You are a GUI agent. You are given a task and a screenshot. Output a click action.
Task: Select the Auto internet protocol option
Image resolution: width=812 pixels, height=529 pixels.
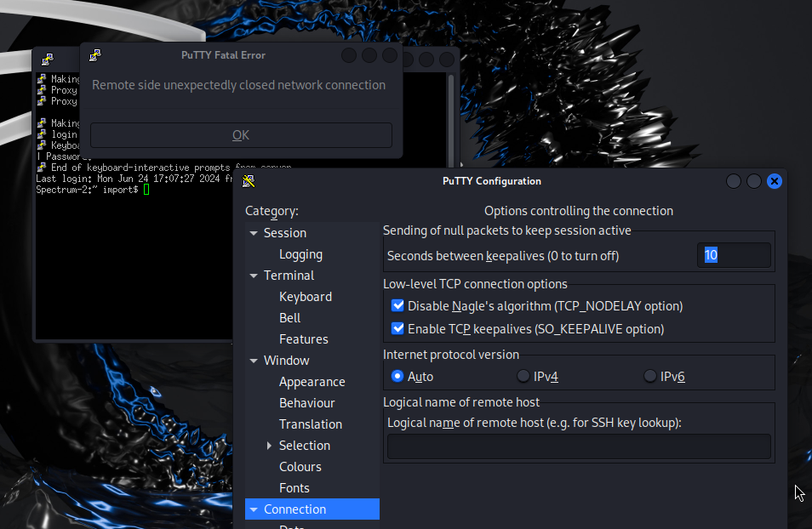point(397,376)
